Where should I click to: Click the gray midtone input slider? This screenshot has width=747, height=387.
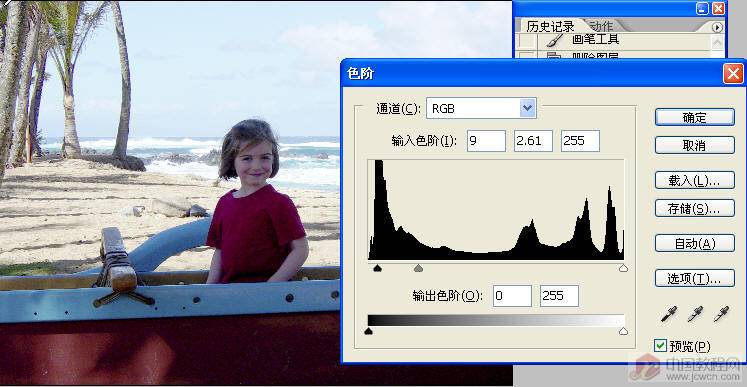click(x=418, y=268)
